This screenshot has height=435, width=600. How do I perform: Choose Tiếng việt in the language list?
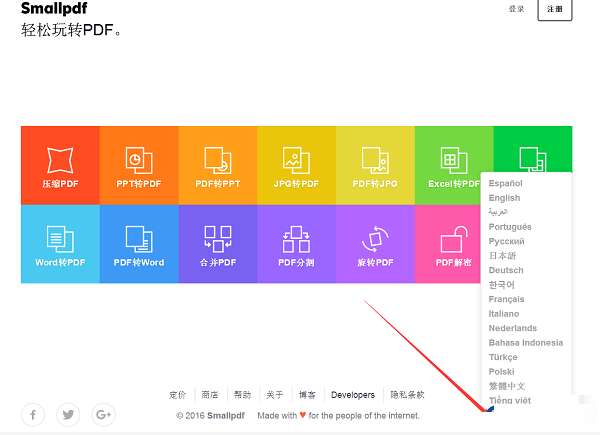[510, 401]
